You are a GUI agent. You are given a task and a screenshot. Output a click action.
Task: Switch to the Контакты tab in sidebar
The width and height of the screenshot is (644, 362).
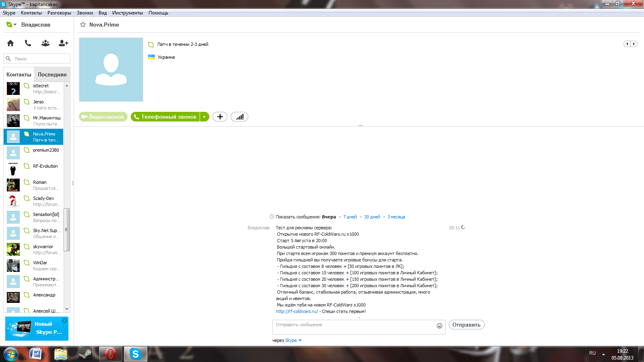(x=19, y=74)
